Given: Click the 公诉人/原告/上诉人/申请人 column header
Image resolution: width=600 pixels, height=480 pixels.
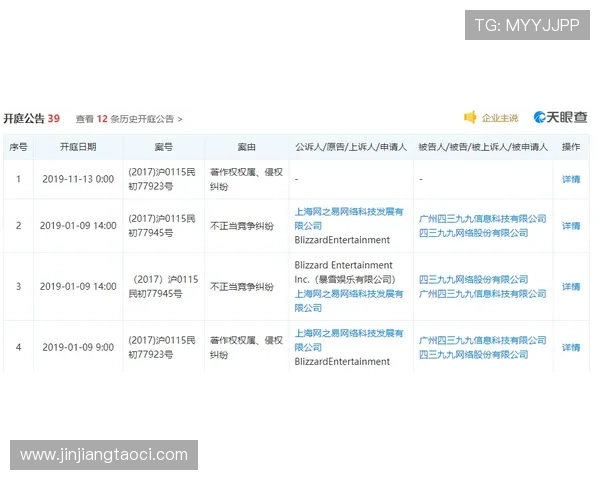Looking at the screenshot, I should point(351,147).
